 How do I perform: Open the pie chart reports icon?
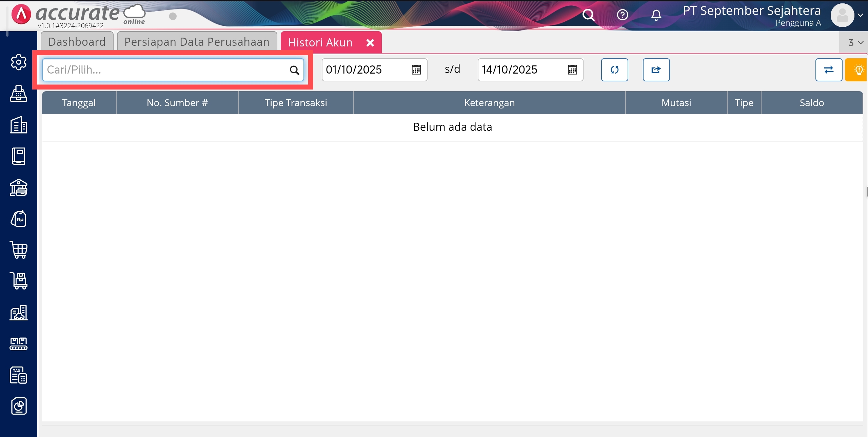18,406
